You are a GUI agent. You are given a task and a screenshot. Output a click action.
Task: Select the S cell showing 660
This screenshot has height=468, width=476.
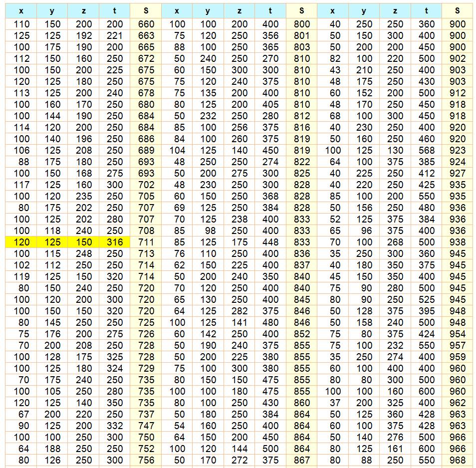click(x=146, y=24)
